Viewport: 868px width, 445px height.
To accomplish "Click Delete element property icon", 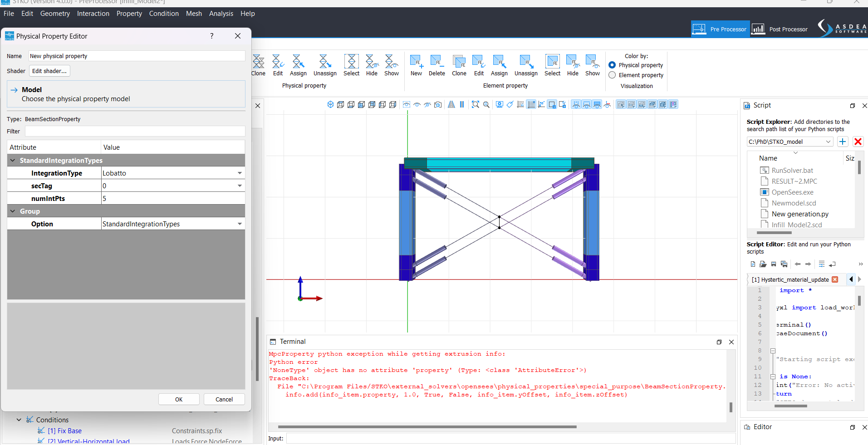I will tap(436, 61).
